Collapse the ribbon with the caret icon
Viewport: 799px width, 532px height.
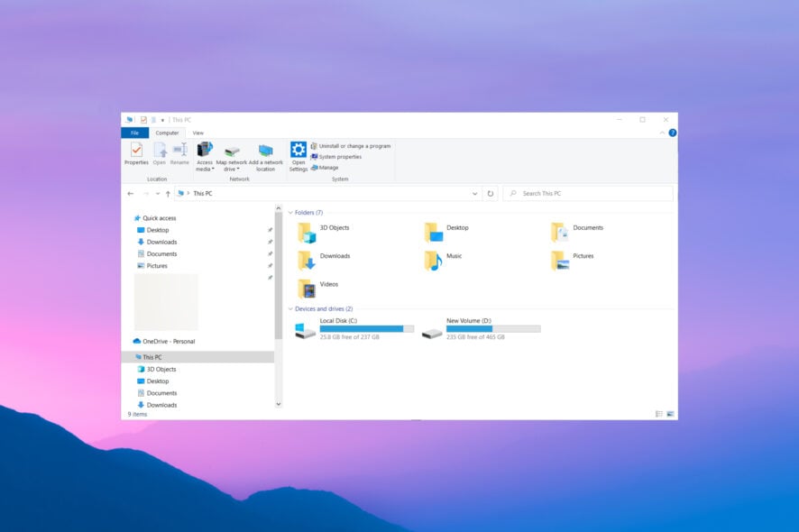click(x=662, y=133)
